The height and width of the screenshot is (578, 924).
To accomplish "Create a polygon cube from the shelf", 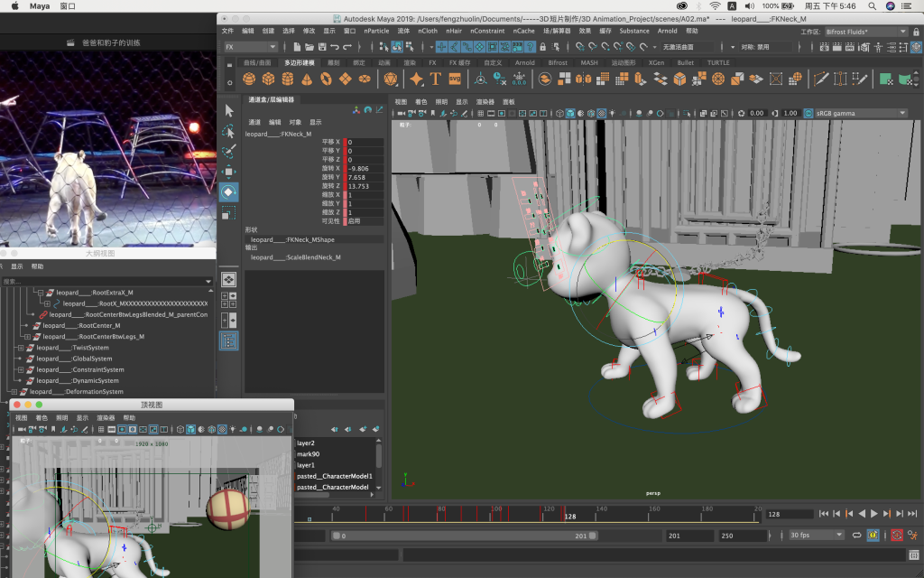I will point(268,79).
